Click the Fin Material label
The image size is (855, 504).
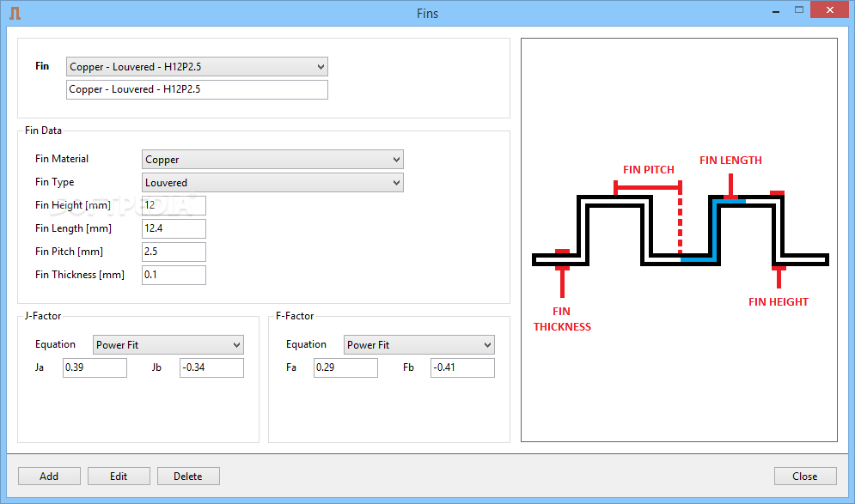point(62,159)
